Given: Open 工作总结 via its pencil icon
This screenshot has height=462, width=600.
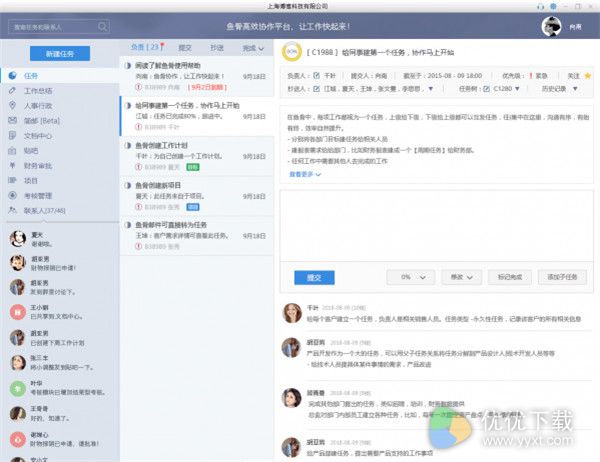Looking at the screenshot, I should (x=12, y=91).
